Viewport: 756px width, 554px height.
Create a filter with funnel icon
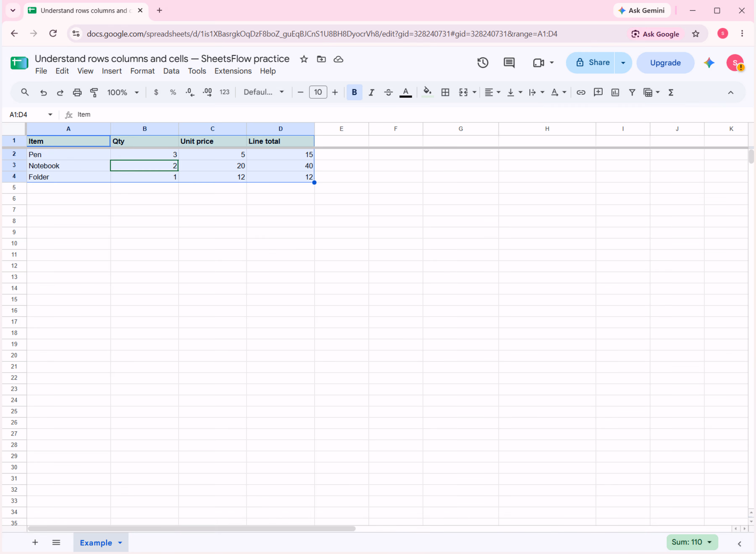tap(632, 92)
